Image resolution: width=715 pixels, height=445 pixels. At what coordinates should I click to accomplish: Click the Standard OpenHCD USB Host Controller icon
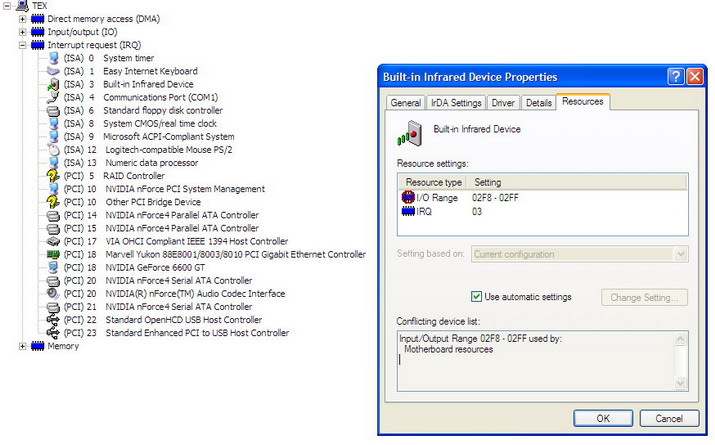tap(53, 320)
